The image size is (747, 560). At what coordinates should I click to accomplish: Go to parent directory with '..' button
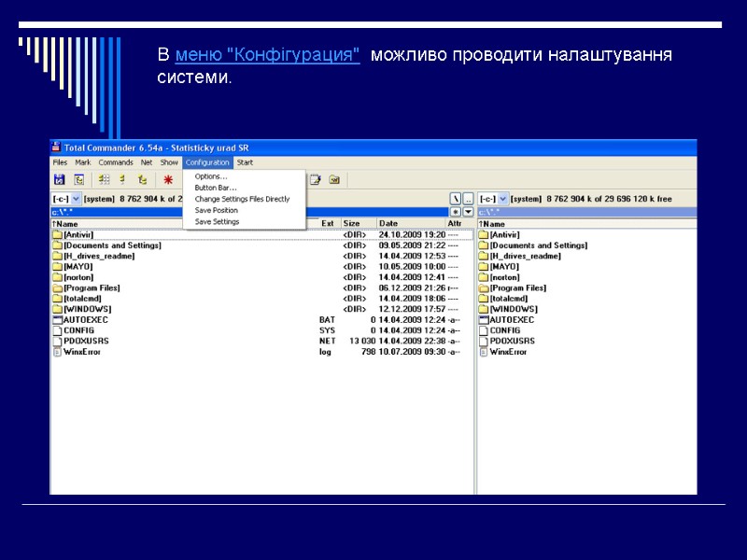pos(468,199)
